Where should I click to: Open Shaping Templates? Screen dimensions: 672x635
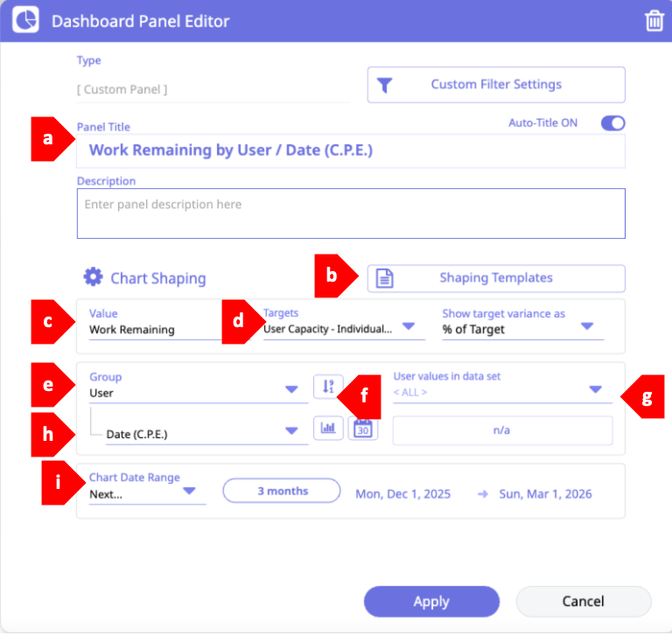click(x=495, y=278)
